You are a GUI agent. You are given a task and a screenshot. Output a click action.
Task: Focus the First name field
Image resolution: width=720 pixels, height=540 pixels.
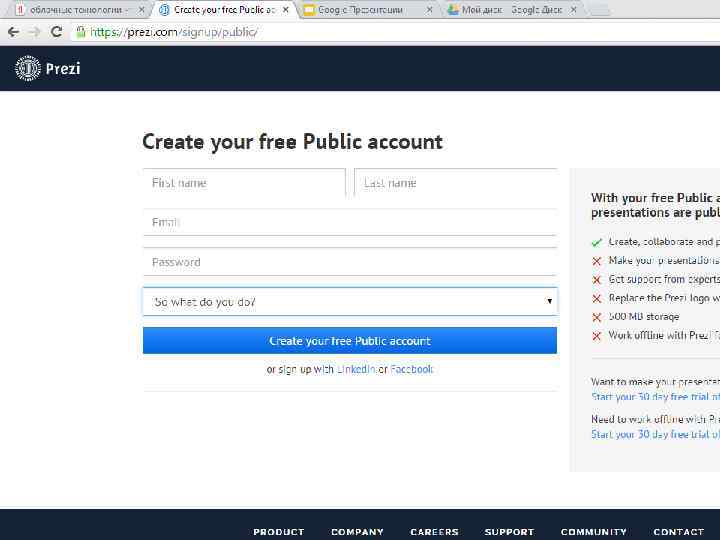[x=244, y=183]
